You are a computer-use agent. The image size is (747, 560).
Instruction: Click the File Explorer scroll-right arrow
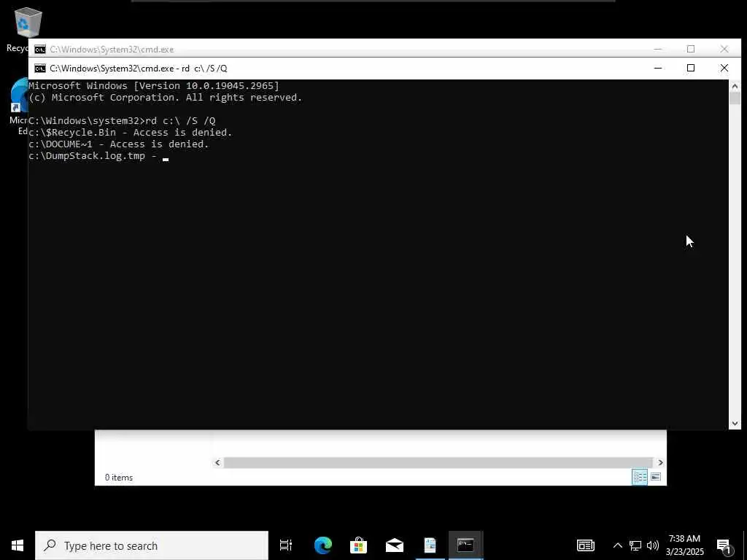point(660,462)
